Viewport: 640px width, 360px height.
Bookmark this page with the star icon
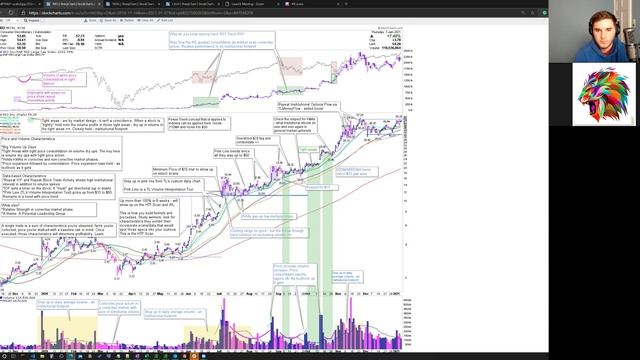533,13
